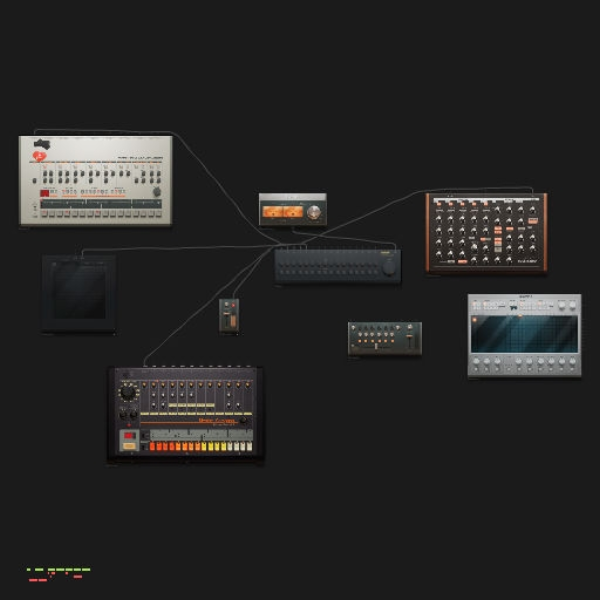Image resolution: width=600 pixels, height=600 pixels.
Task: Adjust the volume knob beside Rhythm Composer label
Action: [x=243, y=420]
